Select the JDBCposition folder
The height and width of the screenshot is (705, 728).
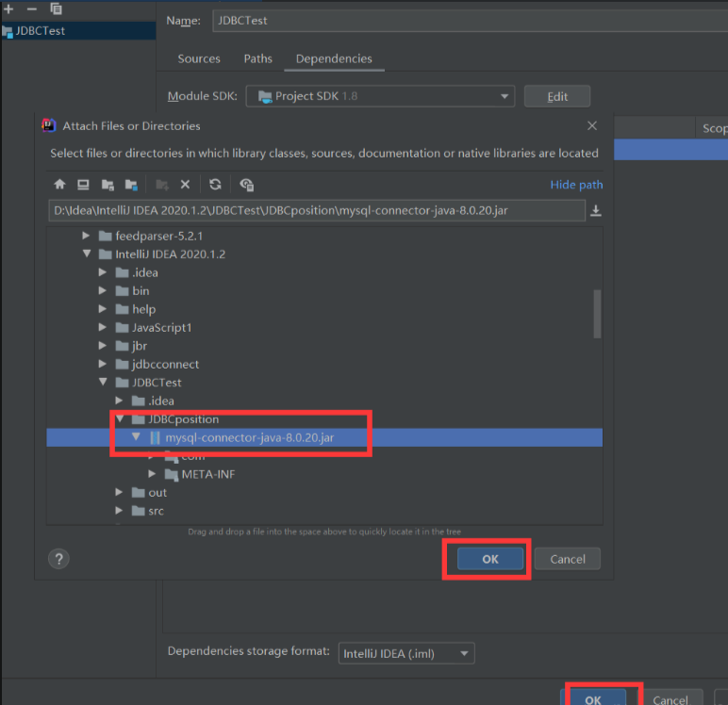(183, 419)
